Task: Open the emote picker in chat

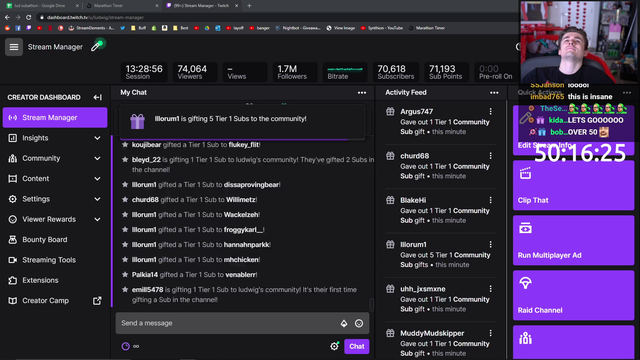Action: [x=359, y=323]
